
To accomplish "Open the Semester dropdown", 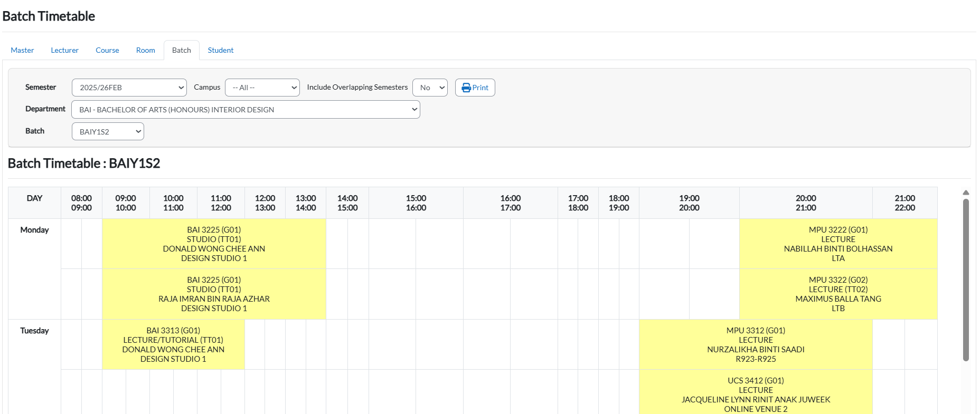I will [129, 88].
